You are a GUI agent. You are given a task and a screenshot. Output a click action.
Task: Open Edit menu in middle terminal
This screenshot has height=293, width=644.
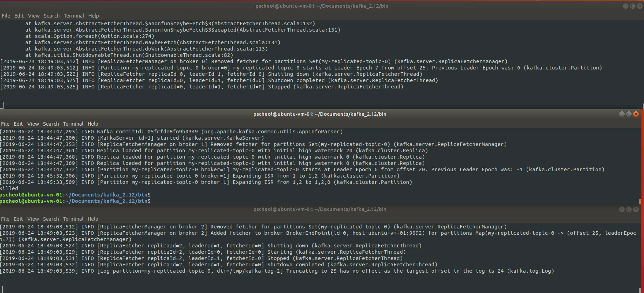(x=18, y=124)
